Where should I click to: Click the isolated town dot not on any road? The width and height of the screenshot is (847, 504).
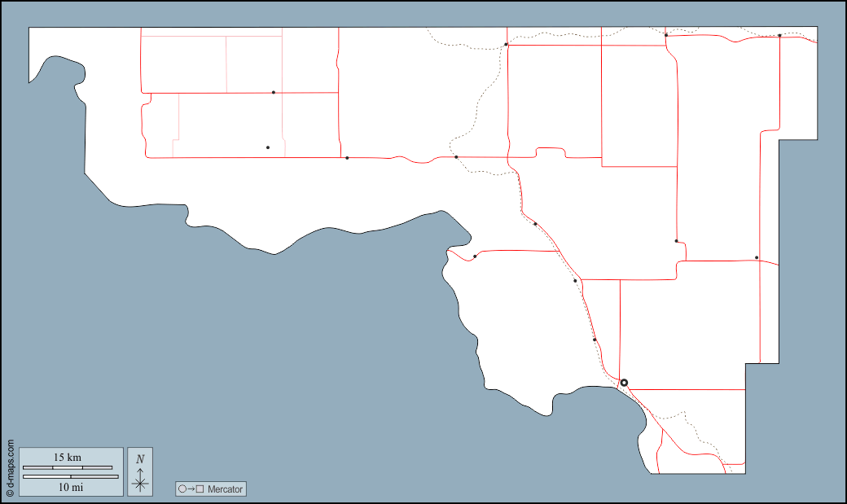pos(268,147)
